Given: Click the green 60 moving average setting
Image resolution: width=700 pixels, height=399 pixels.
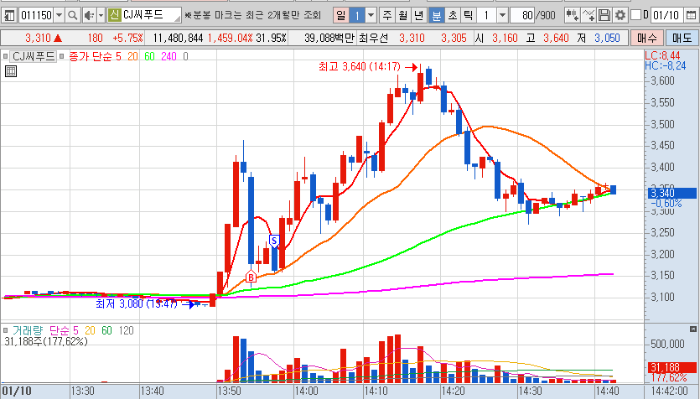Looking at the screenshot, I should [150, 57].
